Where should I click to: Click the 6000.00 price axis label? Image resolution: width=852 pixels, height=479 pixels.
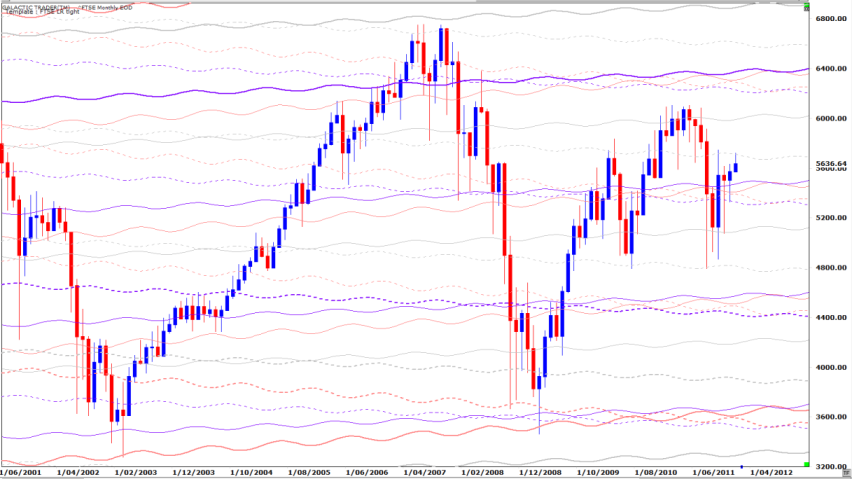point(831,118)
